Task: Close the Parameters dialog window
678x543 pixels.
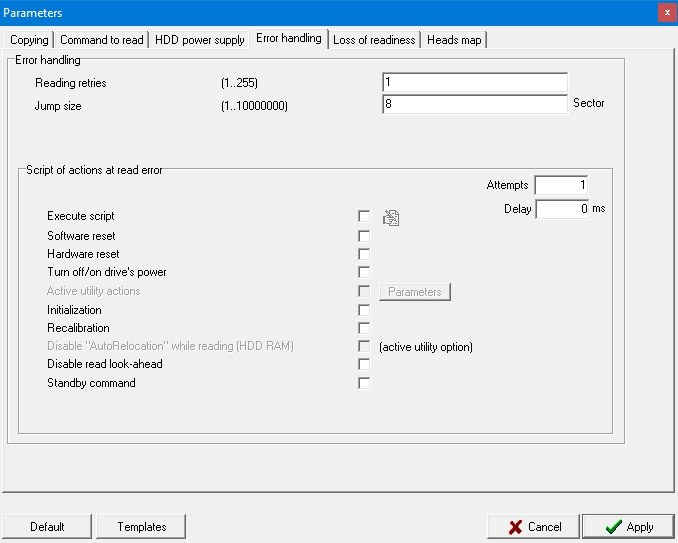Action: pyautogui.click(x=667, y=13)
